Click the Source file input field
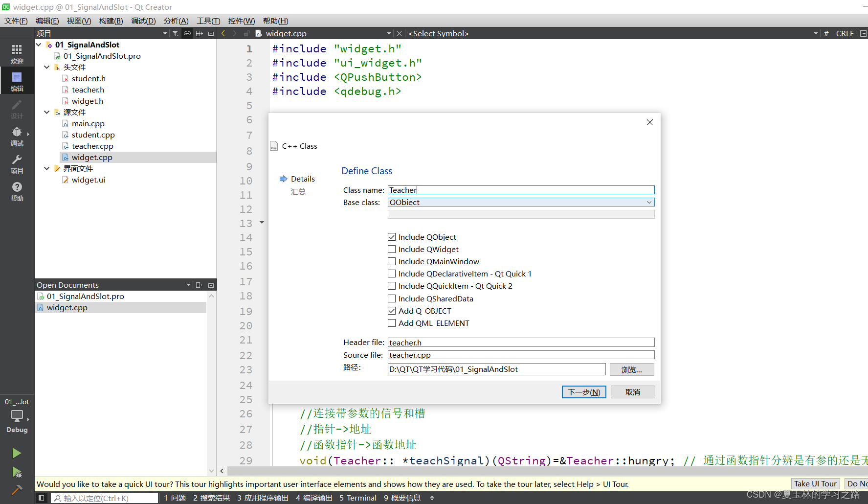The image size is (868, 504). 521,355
